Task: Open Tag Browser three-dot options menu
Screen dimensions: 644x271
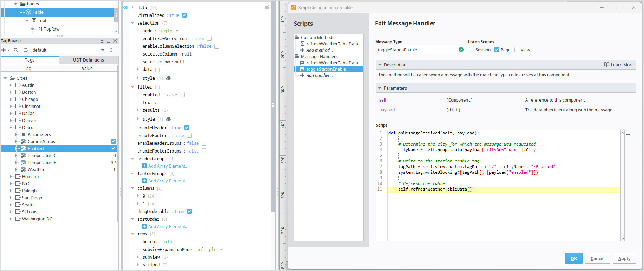Action: click(111, 50)
